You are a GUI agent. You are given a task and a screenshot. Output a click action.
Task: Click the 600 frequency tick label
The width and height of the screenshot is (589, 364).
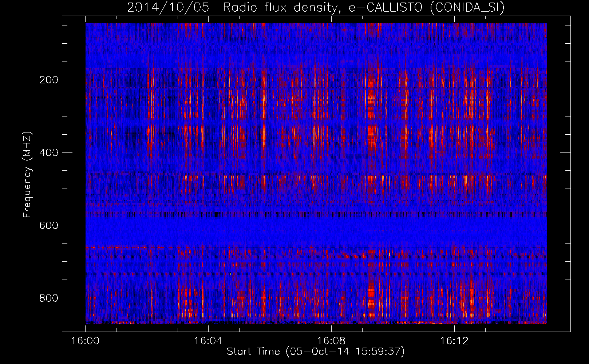coord(48,225)
